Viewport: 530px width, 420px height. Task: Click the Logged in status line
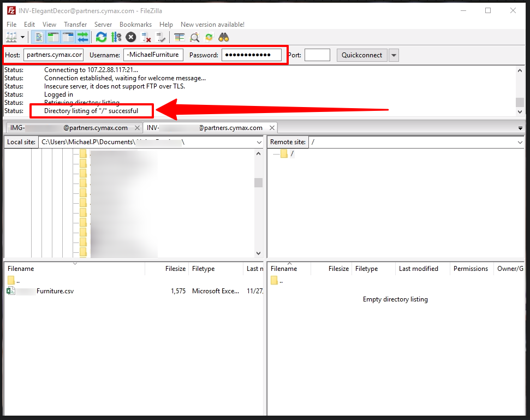(x=58, y=94)
